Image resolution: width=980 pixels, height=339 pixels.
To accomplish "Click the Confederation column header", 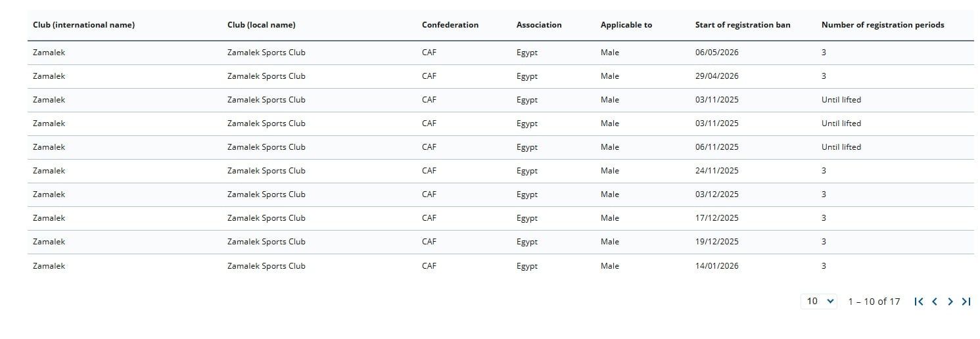I will click(x=450, y=25).
